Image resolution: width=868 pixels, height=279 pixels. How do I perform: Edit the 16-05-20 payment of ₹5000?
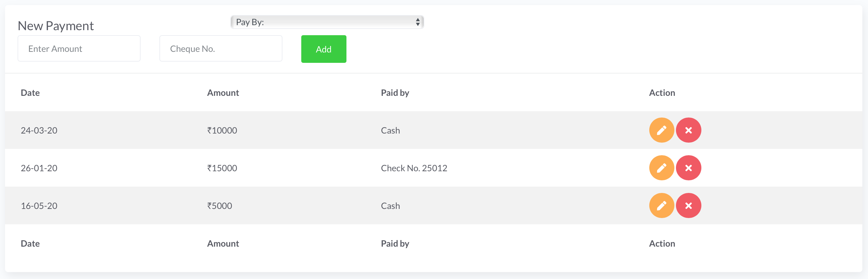(x=661, y=206)
